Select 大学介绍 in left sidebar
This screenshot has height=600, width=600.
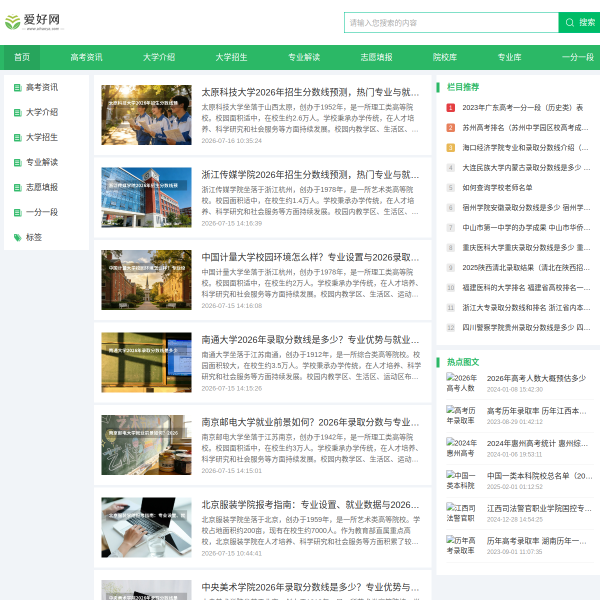(x=42, y=112)
